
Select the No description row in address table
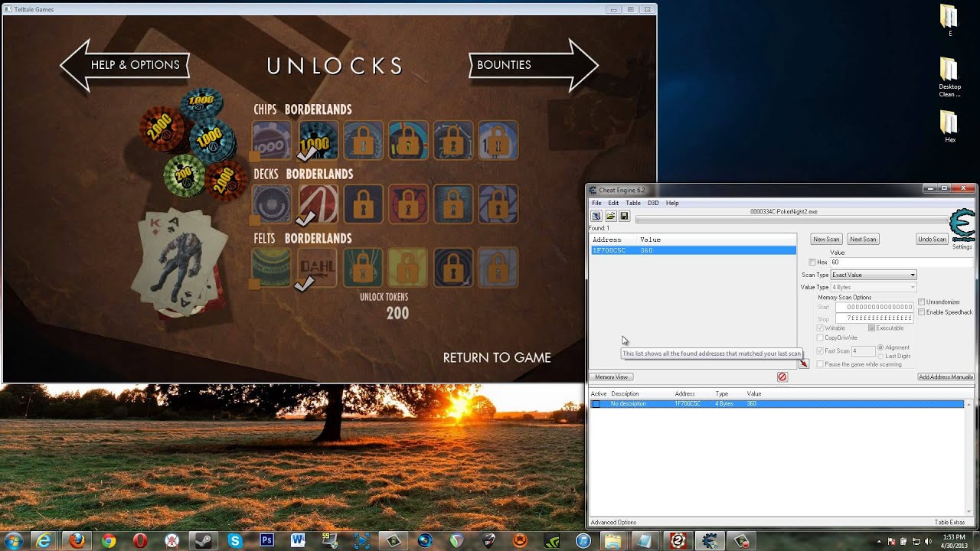[777, 403]
